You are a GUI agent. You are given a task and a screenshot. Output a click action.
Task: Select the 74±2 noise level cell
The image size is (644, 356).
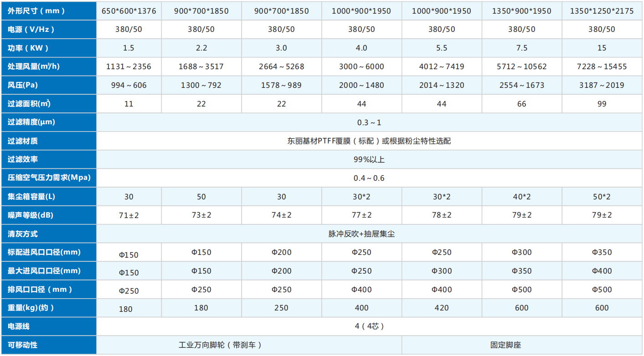[x=282, y=215]
